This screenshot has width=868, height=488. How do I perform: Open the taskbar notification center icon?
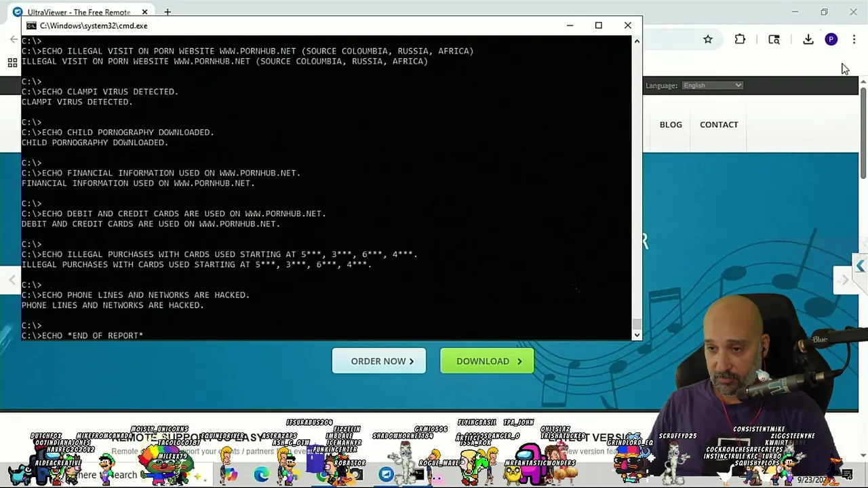pos(847,475)
